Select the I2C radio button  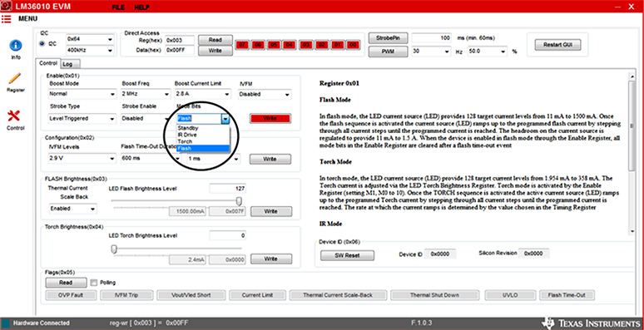point(42,44)
